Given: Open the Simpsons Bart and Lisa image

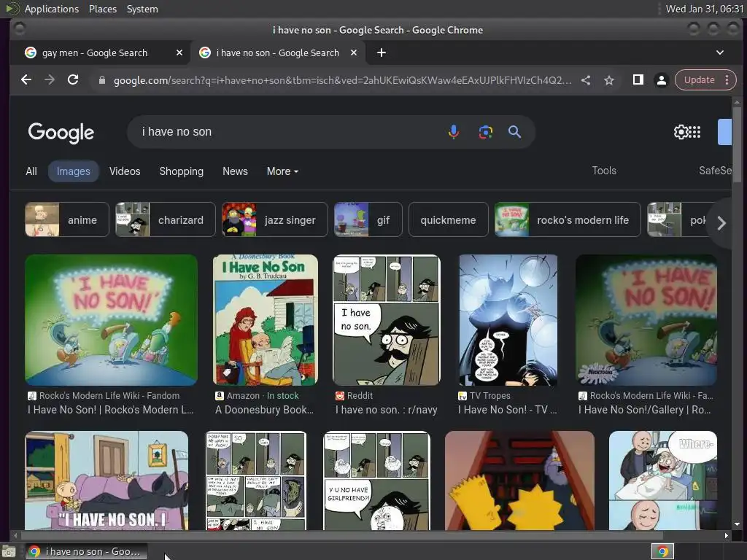Looking at the screenshot, I should click(x=519, y=480).
